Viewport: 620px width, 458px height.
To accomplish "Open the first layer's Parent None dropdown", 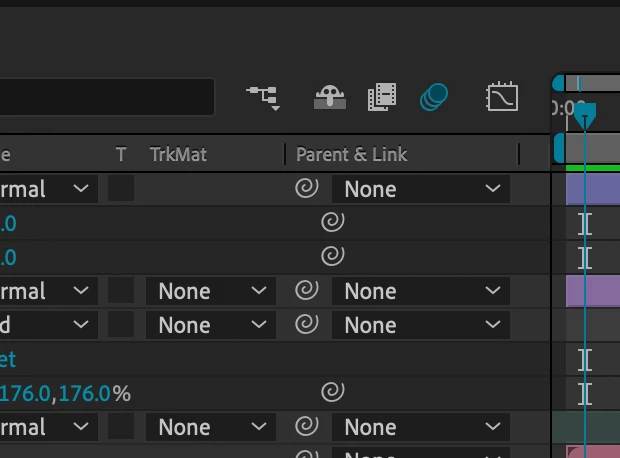I will [421, 189].
